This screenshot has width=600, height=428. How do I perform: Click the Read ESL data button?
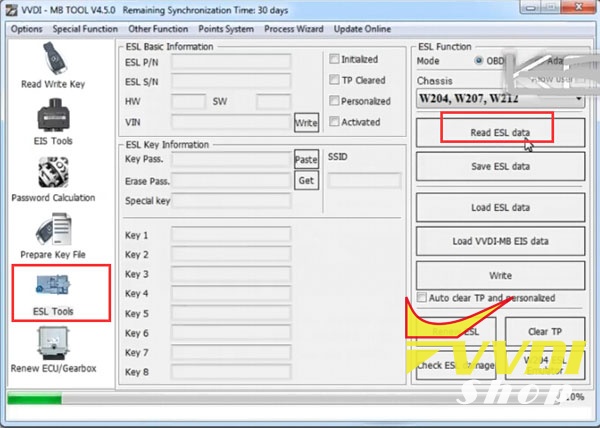499,132
